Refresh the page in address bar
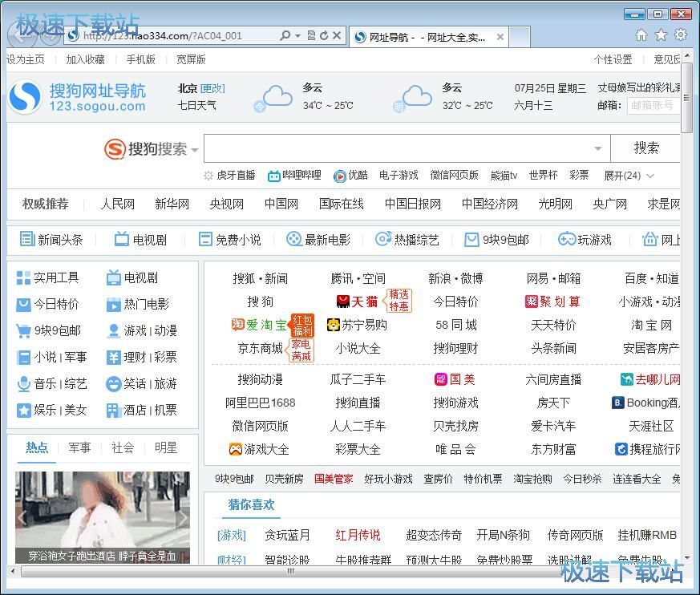The height and width of the screenshot is (595, 700). pos(325,36)
